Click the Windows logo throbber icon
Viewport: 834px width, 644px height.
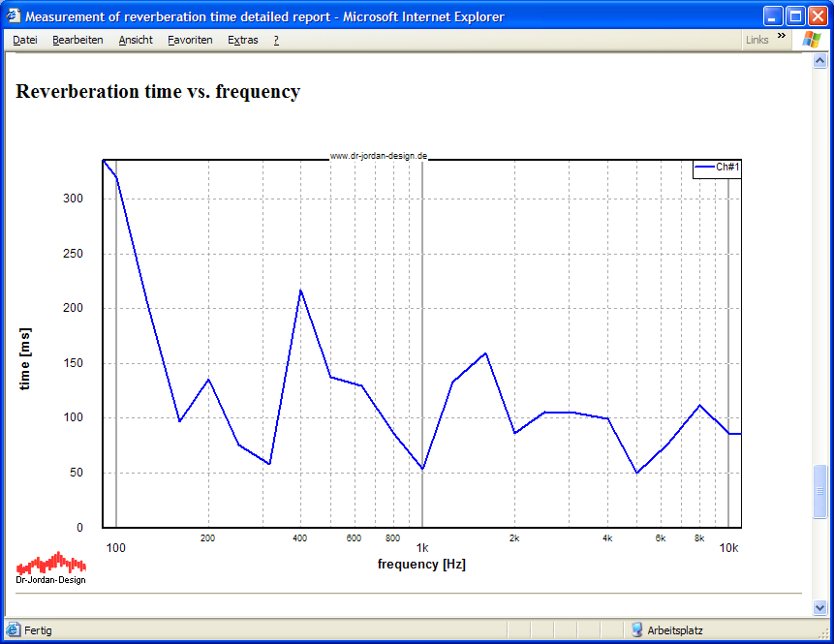point(810,40)
